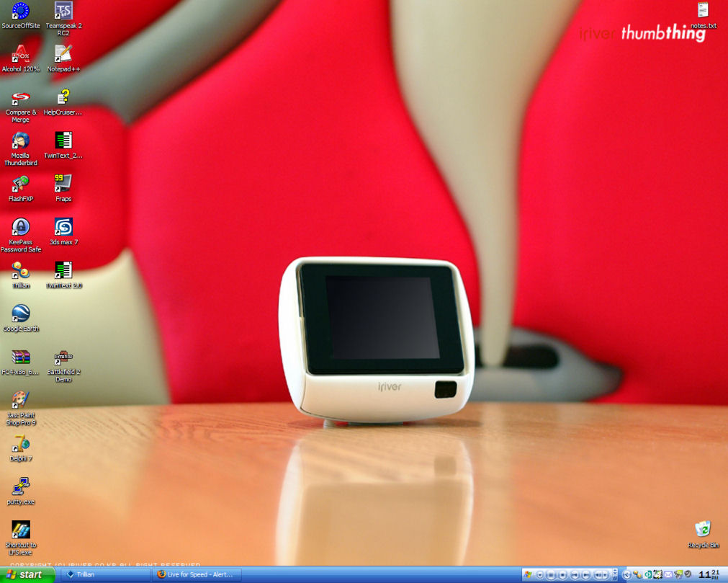Click the TwinText_2... desktop icon
This screenshot has width=728, height=583.
tap(63, 146)
